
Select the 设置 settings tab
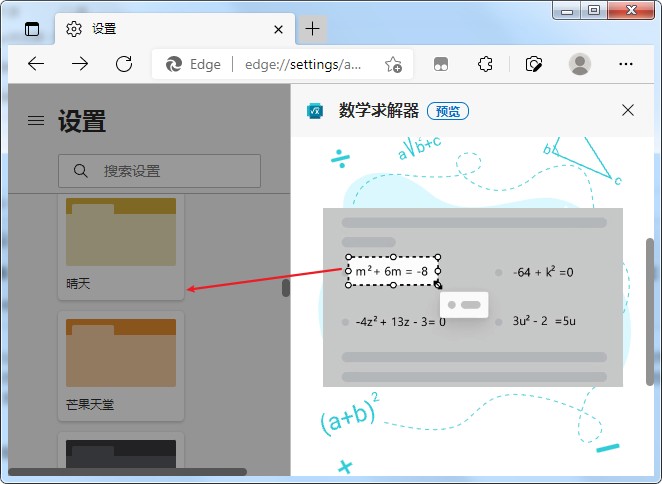click(x=174, y=29)
